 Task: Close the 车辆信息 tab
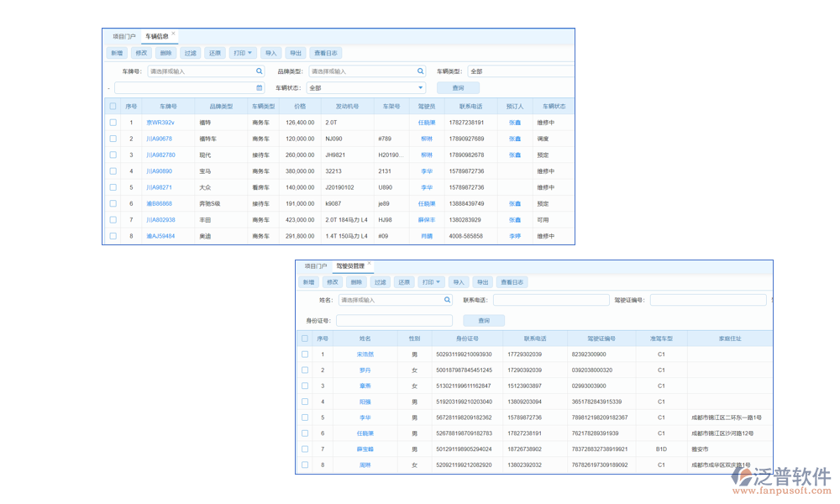[174, 34]
